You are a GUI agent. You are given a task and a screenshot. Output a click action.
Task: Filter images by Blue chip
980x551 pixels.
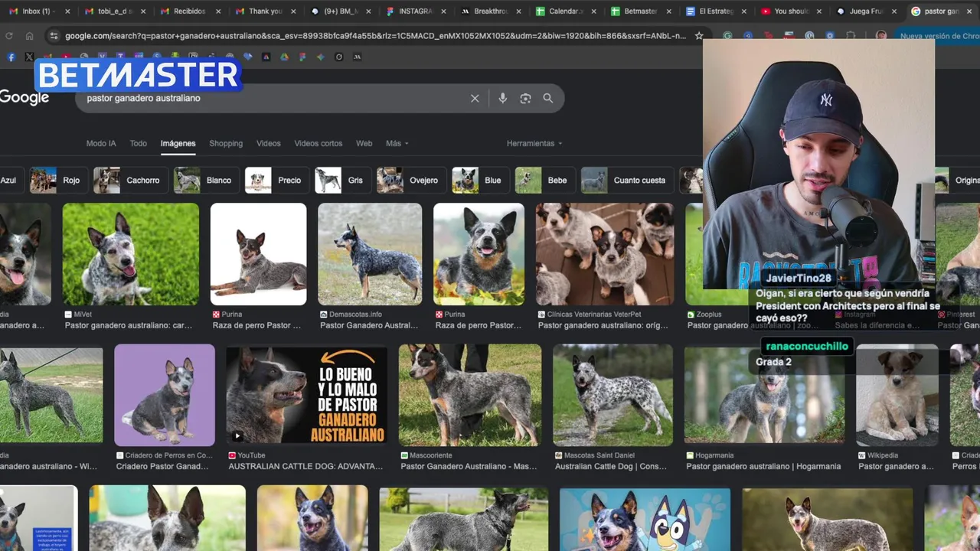coord(479,181)
